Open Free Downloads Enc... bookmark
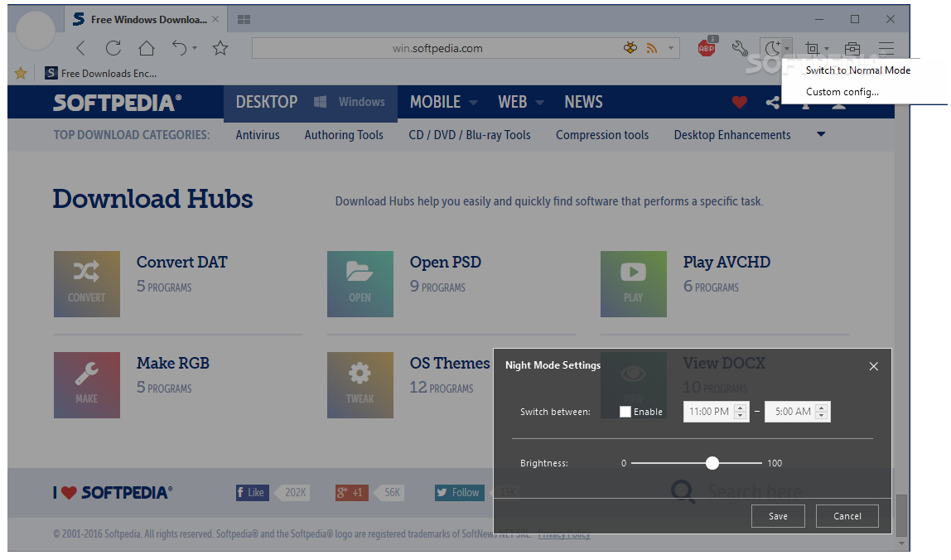951x560 pixels. (x=101, y=74)
